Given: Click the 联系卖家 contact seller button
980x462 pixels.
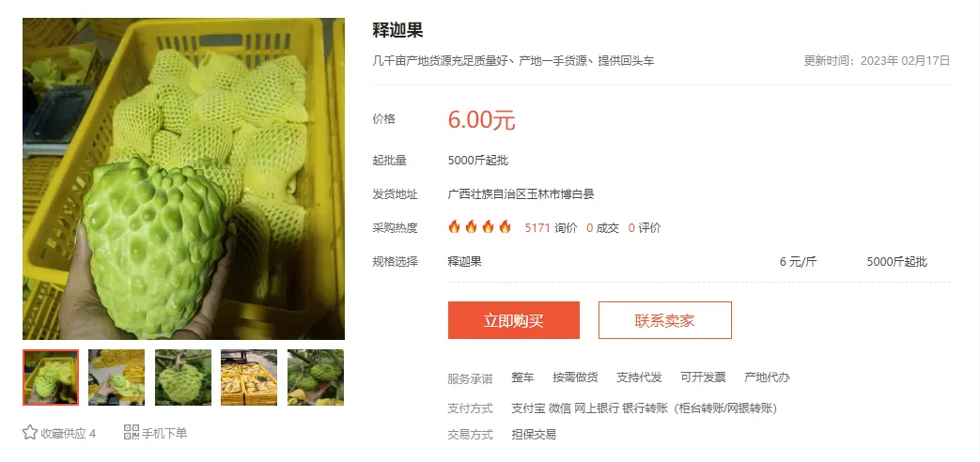Looking at the screenshot, I should click(665, 320).
